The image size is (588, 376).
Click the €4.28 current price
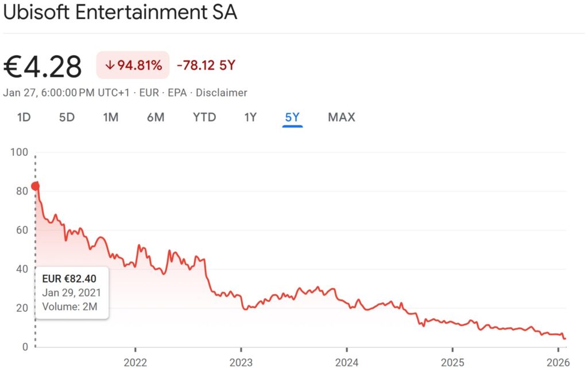click(x=43, y=67)
